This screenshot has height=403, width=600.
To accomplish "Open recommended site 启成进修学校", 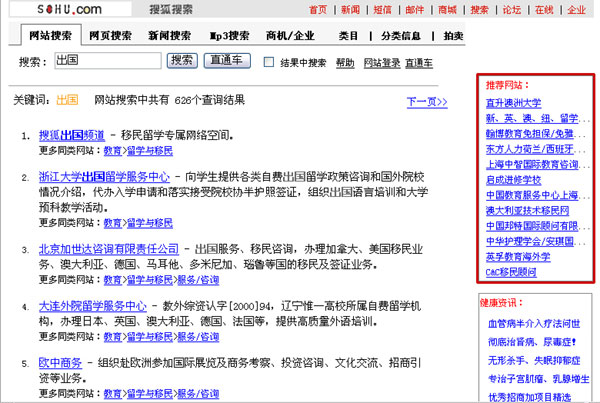I will [514, 180].
